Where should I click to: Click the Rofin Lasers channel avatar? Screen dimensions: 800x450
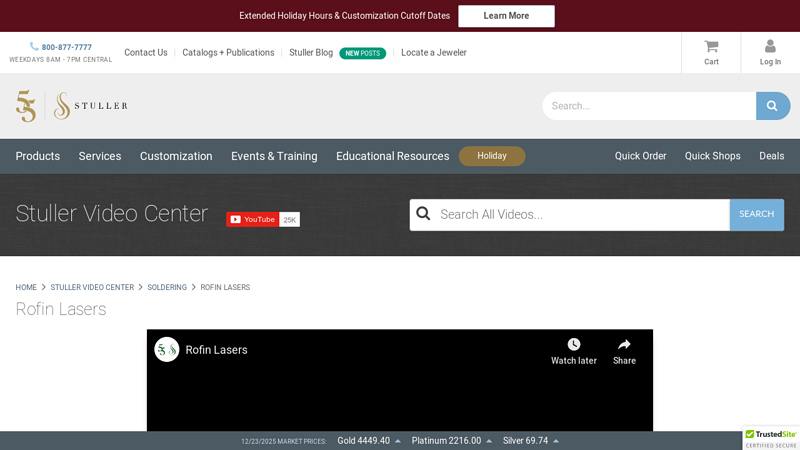point(167,350)
